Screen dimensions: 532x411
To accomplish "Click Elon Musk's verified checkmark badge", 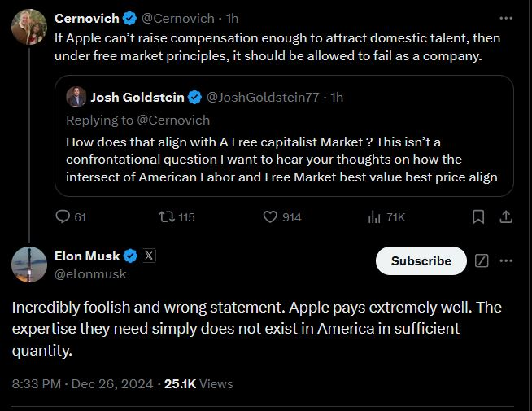I will tap(130, 256).
